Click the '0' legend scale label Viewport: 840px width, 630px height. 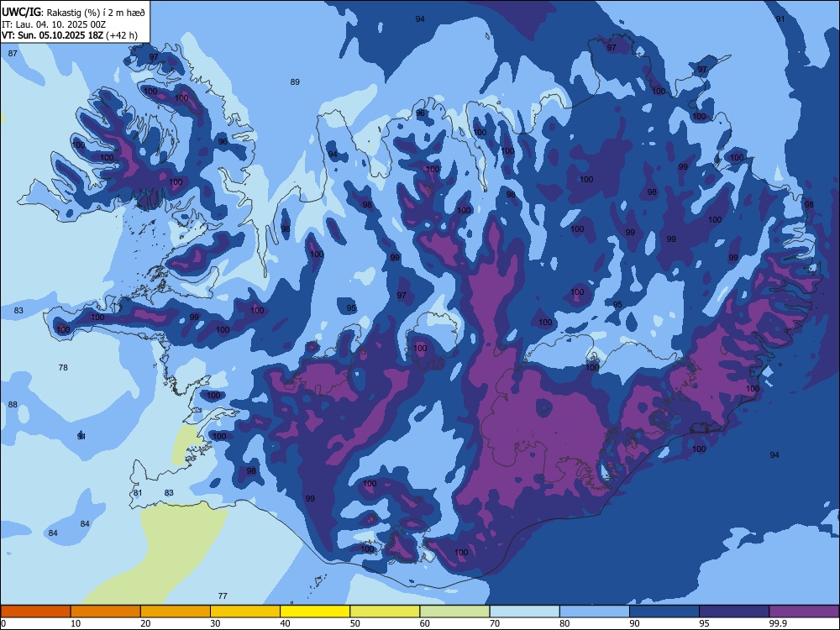3,623
